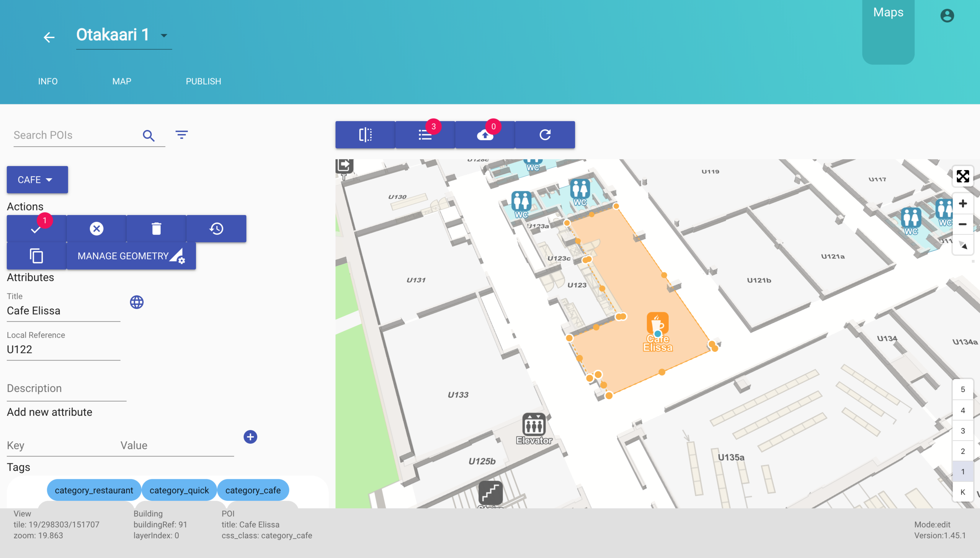The width and height of the screenshot is (980, 558).
Task: Select floor level K
Action: (962, 492)
